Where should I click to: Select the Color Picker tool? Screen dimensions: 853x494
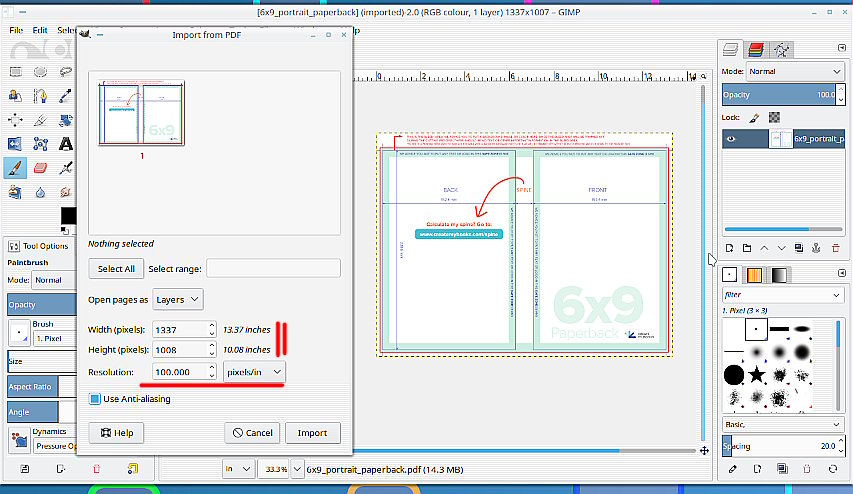pos(66,96)
